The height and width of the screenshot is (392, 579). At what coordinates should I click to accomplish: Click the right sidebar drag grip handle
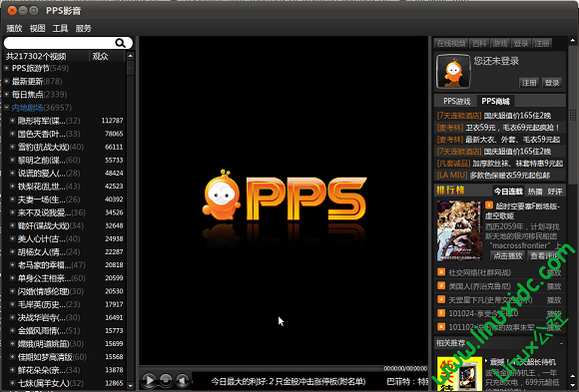[573, 115]
